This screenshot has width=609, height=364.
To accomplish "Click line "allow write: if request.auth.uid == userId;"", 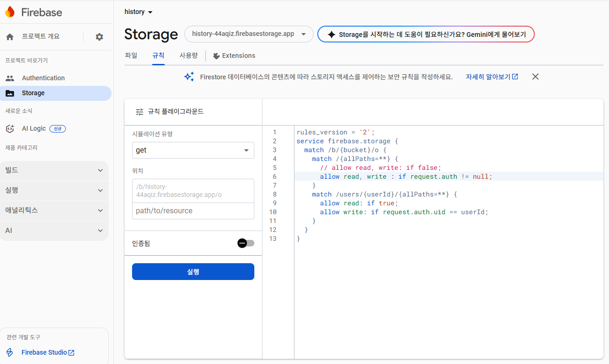I will pos(404,212).
